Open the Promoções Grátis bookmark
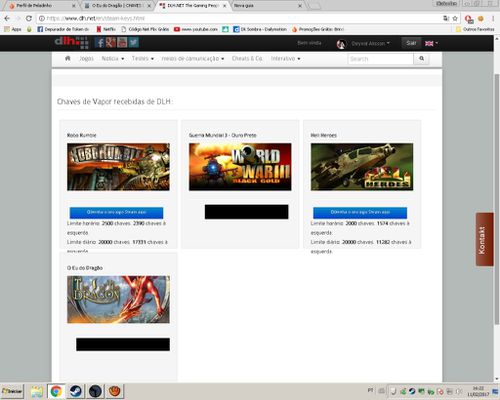The width and height of the screenshot is (500, 400). click(318, 29)
